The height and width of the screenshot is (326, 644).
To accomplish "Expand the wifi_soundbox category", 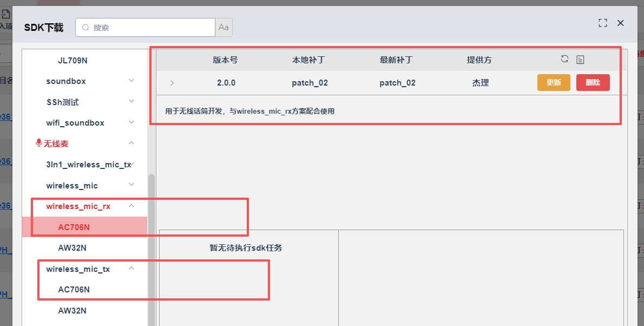I will coord(132,122).
